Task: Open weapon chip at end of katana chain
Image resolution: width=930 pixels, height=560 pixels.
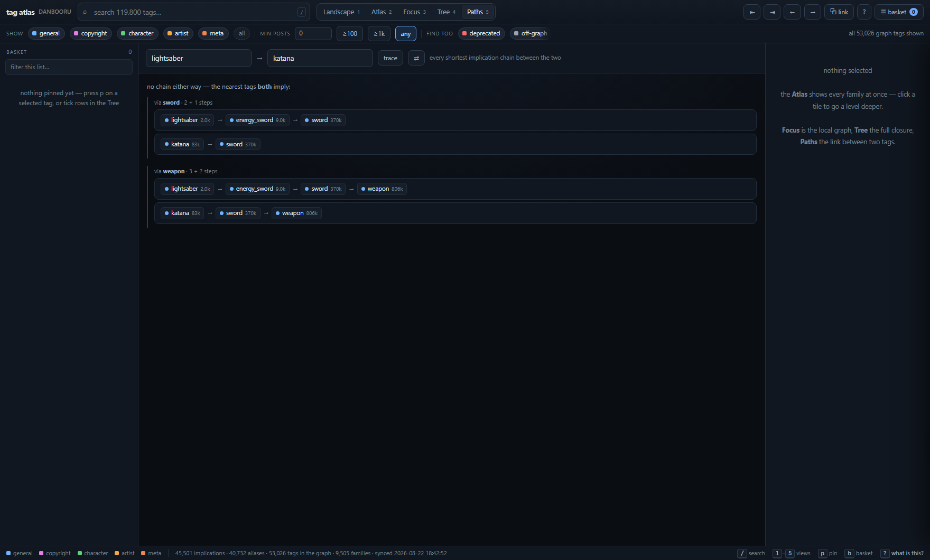Action: [296, 213]
